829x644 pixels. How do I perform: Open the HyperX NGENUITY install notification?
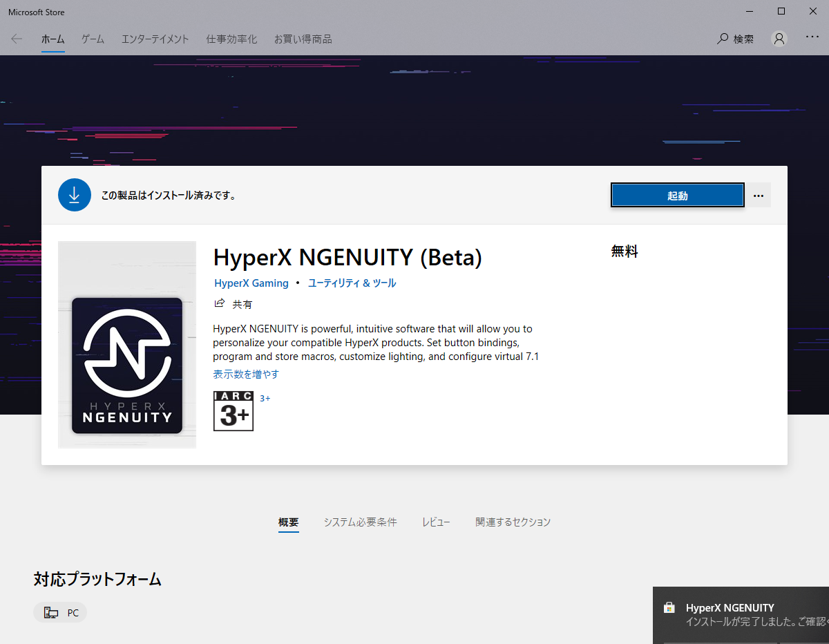click(741, 615)
